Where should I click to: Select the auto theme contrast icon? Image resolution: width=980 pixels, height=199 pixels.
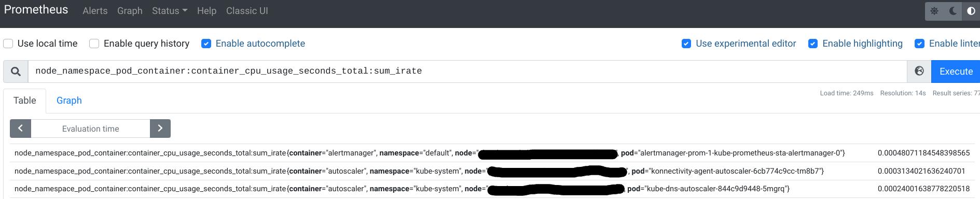pyautogui.click(x=971, y=11)
